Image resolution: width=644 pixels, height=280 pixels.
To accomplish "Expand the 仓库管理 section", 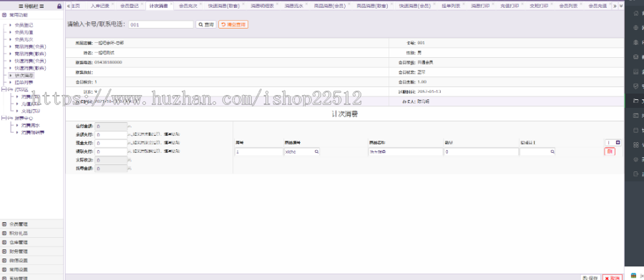I will click(x=4, y=242).
